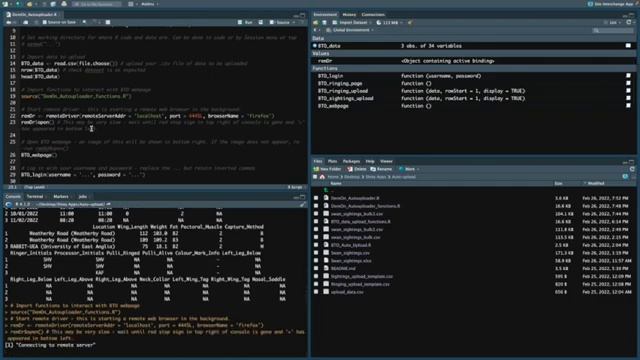Click the workspace panes grid icon

[131, 4]
